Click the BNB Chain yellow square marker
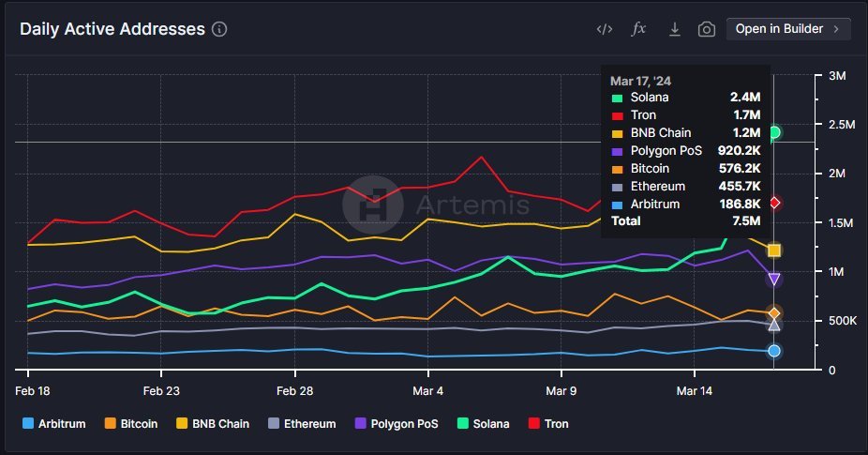 (x=774, y=250)
